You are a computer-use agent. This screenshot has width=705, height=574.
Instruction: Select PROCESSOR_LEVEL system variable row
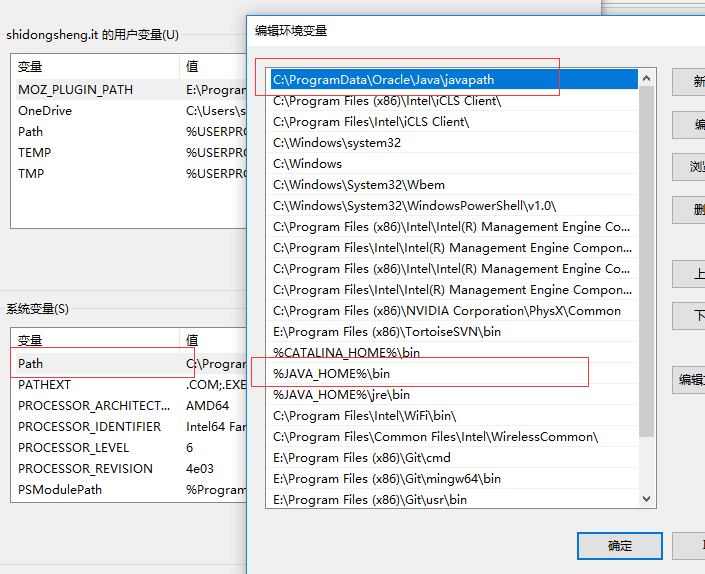[130, 448]
